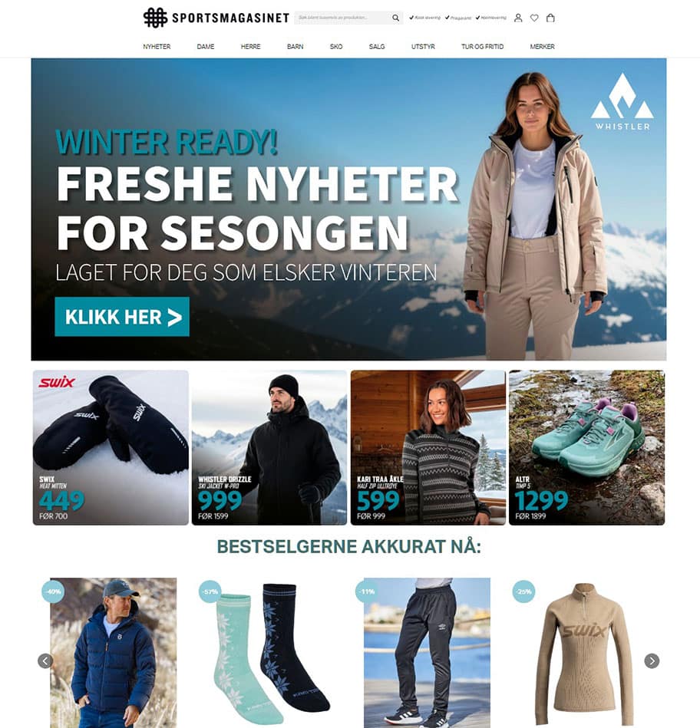Open the wishlist heart icon
The image size is (700, 728).
534,18
